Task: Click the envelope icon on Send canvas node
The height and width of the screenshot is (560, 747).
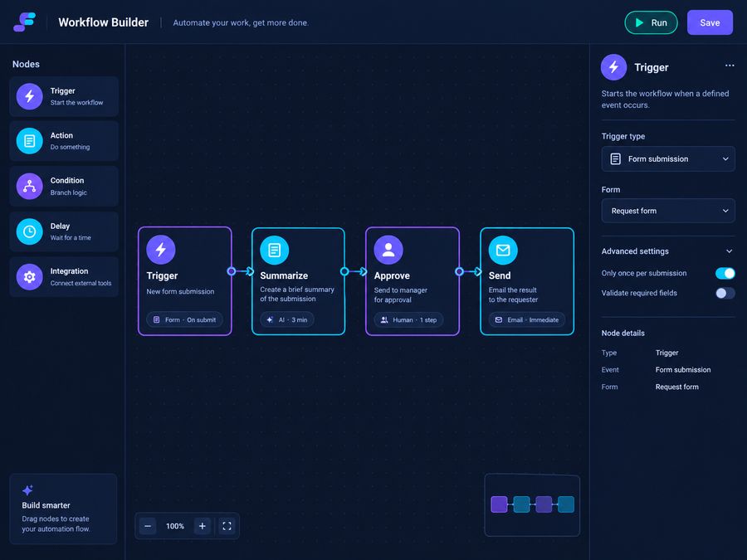Action: pos(503,250)
